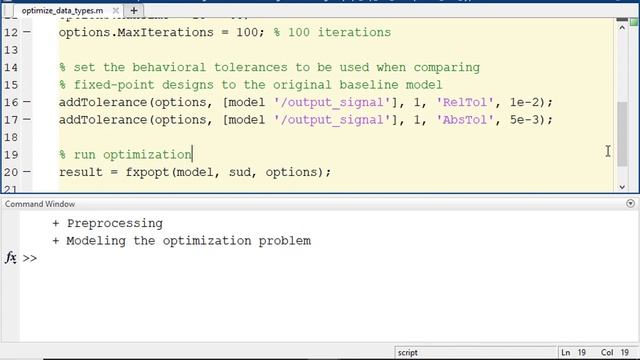
Task: Toggle breakpoint dash on line 16
Action: [x=27, y=102]
